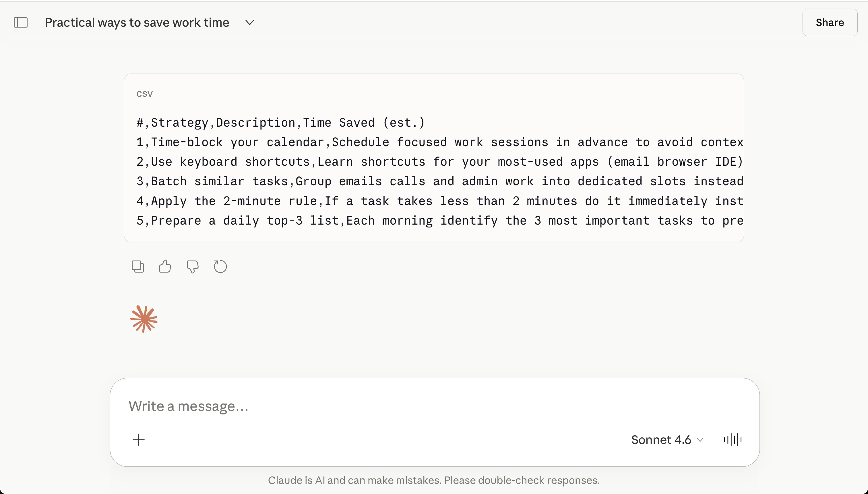This screenshot has height=494, width=868.
Task: Click the row '5,Prepare a daily top-3 list'
Action: click(x=440, y=221)
